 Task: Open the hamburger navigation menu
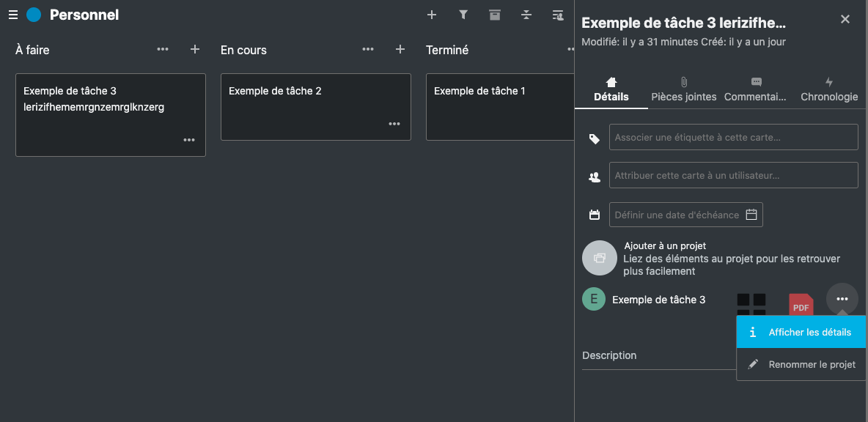click(13, 15)
